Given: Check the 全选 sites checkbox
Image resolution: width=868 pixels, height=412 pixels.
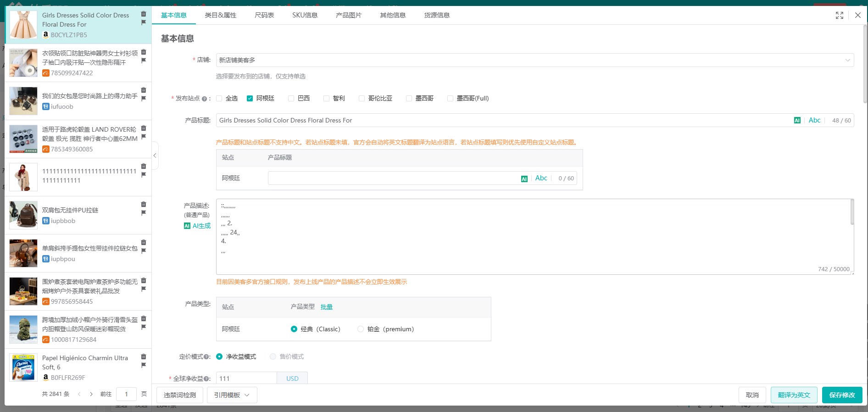Looking at the screenshot, I should pos(219,99).
